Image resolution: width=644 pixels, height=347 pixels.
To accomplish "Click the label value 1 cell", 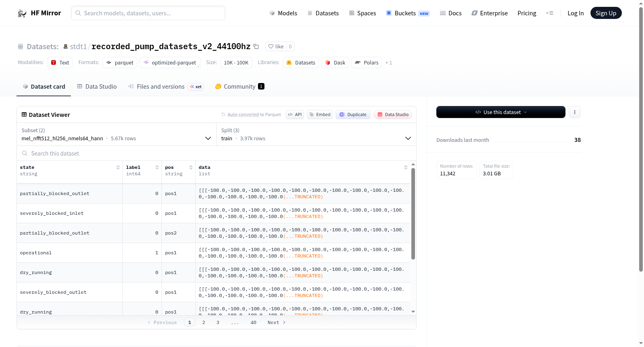I will [142, 253].
